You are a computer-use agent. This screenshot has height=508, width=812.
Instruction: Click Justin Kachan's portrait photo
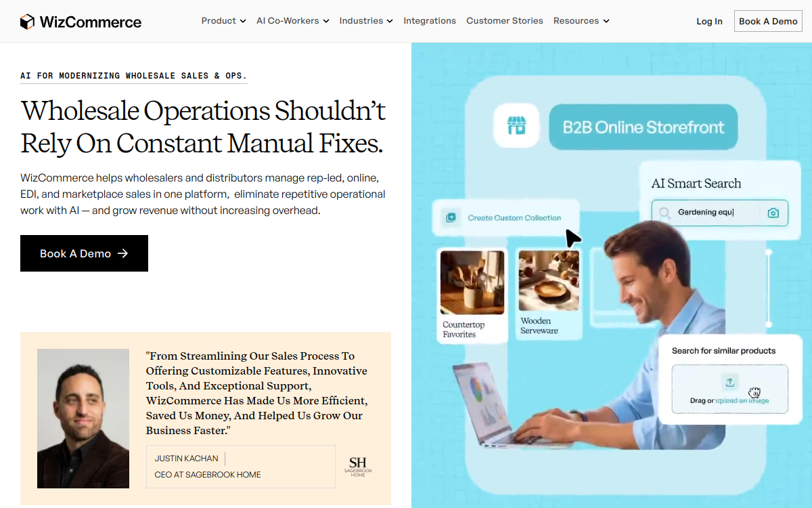(x=83, y=419)
